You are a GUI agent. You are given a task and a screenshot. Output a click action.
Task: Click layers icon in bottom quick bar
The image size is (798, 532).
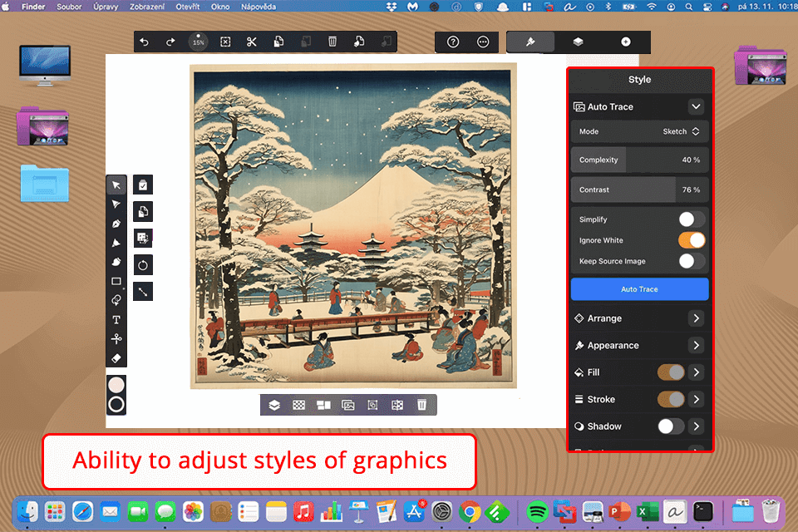pyautogui.click(x=274, y=406)
